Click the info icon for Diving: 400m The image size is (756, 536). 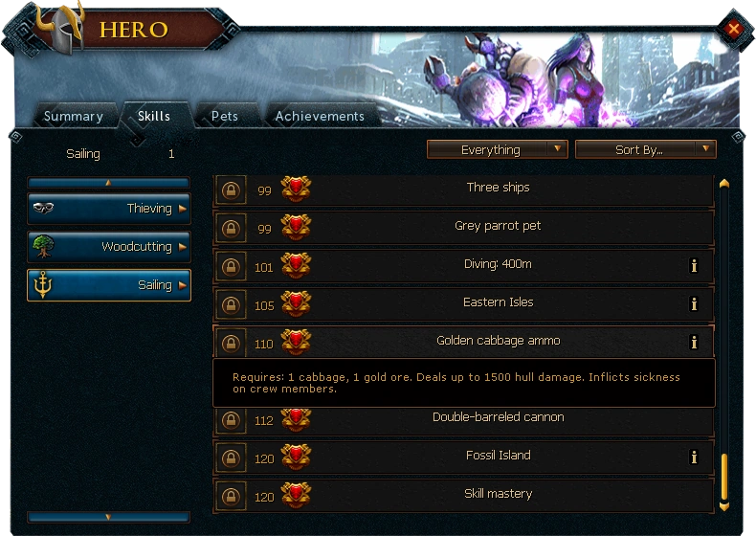tap(694, 265)
